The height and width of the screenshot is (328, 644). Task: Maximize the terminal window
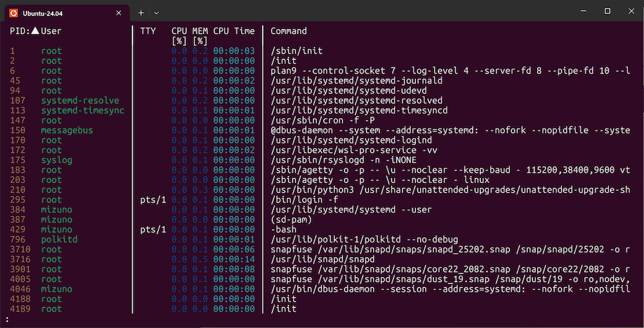(607, 11)
